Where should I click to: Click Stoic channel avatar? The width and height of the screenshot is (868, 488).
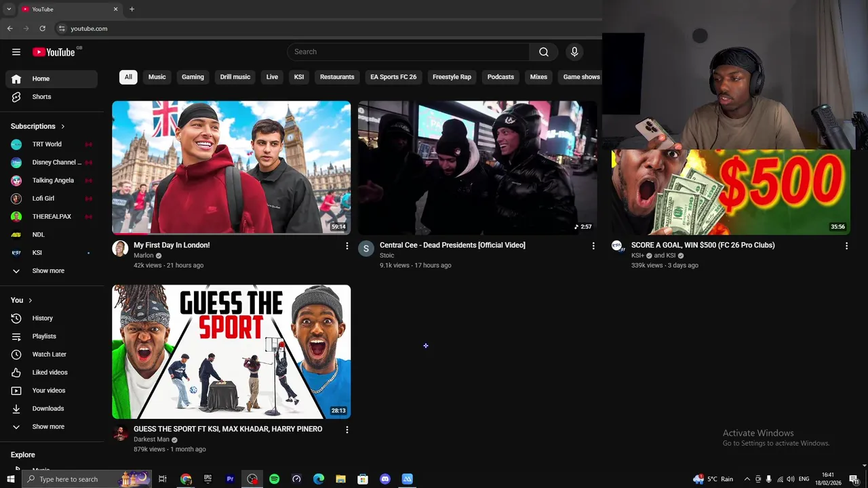[366, 248]
